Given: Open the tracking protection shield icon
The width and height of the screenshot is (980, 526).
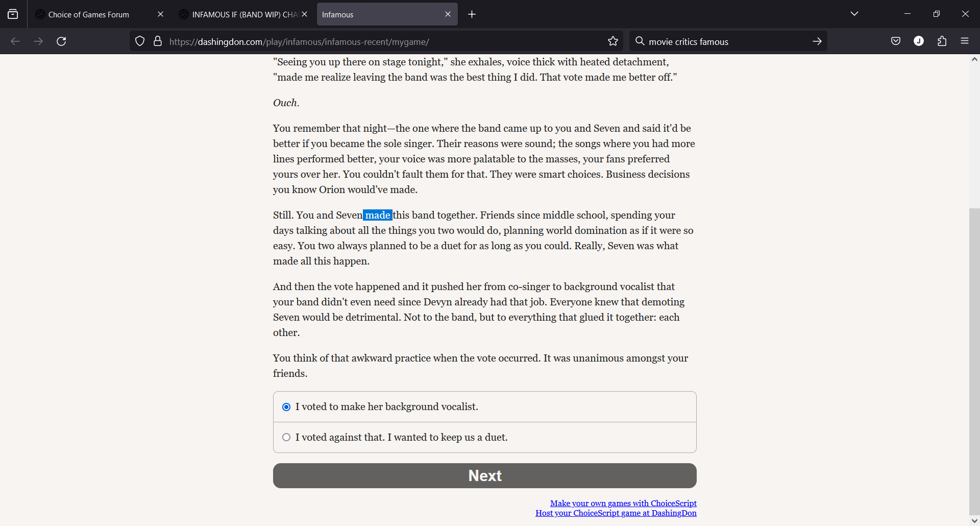Looking at the screenshot, I should pyautogui.click(x=140, y=41).
